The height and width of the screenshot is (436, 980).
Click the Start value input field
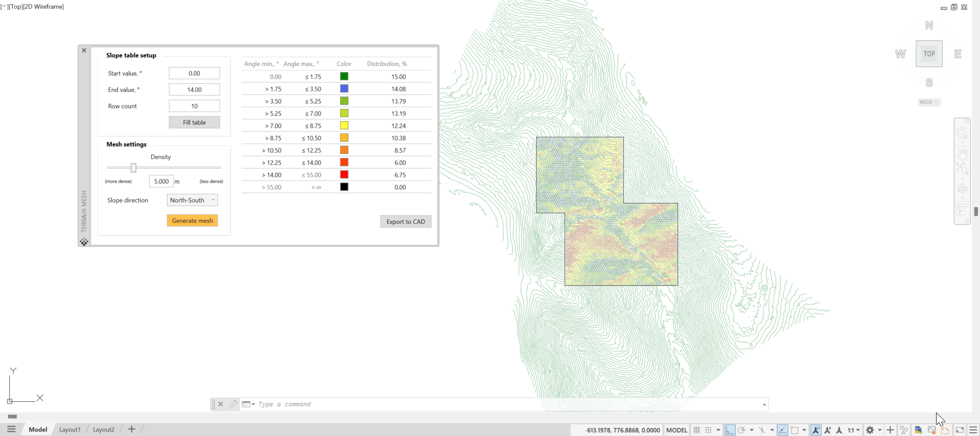click(x=194, y=73)
